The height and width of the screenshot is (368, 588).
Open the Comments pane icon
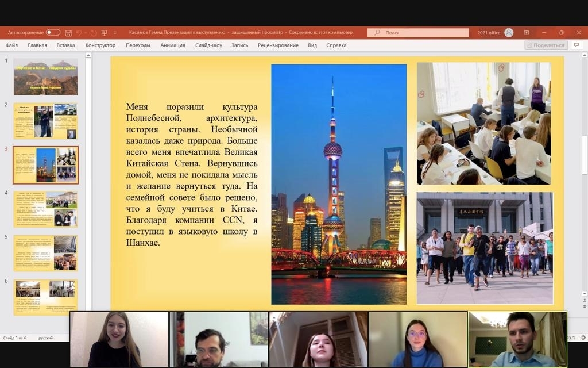(577, 45)
